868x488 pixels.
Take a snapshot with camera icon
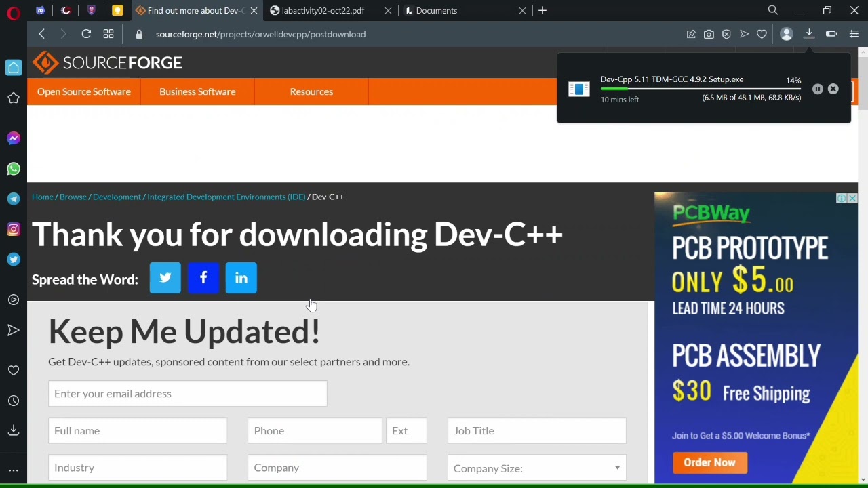click(709, 34)
